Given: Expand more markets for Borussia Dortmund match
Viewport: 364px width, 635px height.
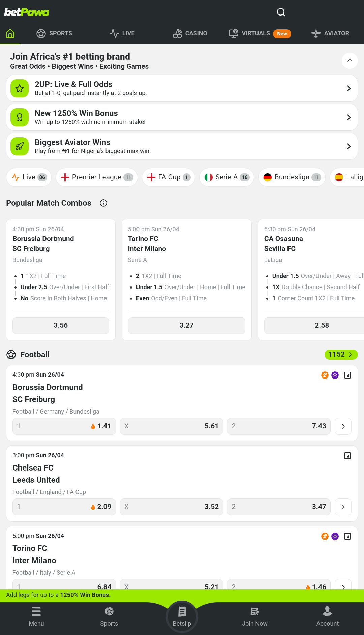Looking at the screenshot, I should pyautogui.click(x=343, y=426).
